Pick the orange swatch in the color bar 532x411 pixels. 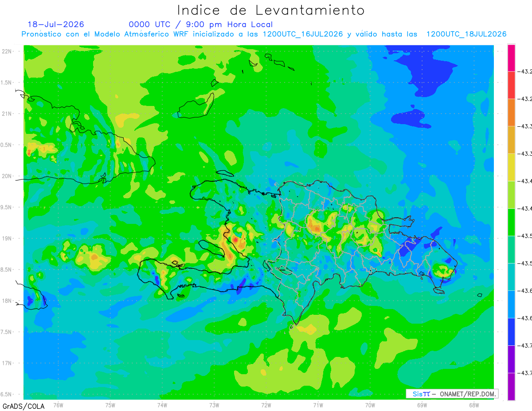(x=511, y=113)
